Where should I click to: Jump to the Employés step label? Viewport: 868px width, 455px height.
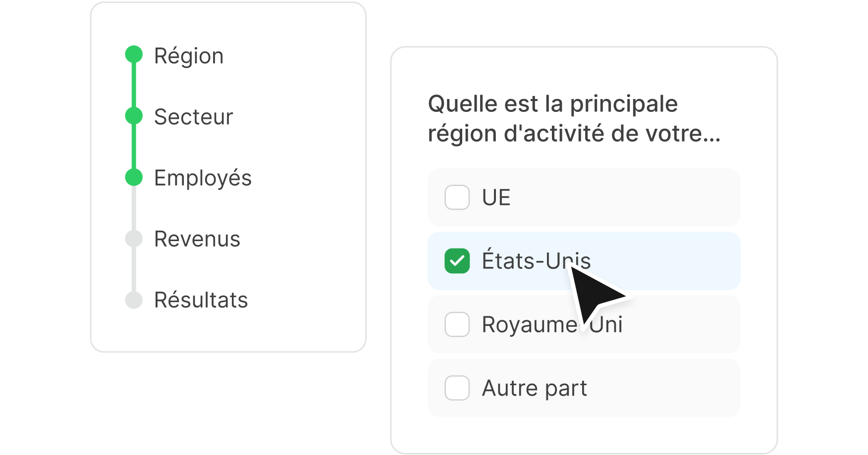coord(203,178)
